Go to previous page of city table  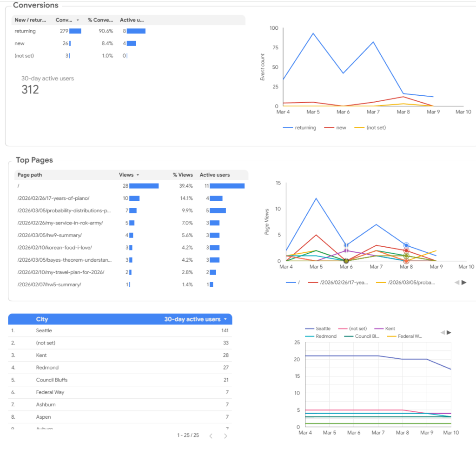click(x=211, y=436)
